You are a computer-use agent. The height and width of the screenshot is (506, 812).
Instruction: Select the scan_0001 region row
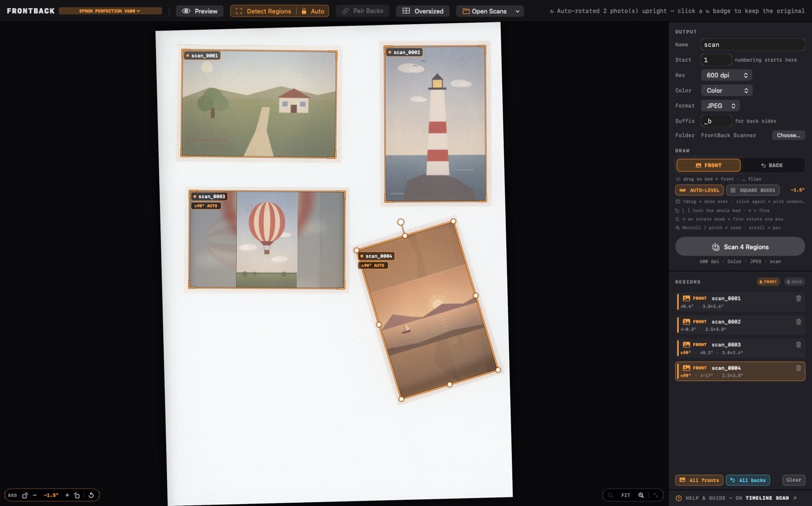[740, 302]
